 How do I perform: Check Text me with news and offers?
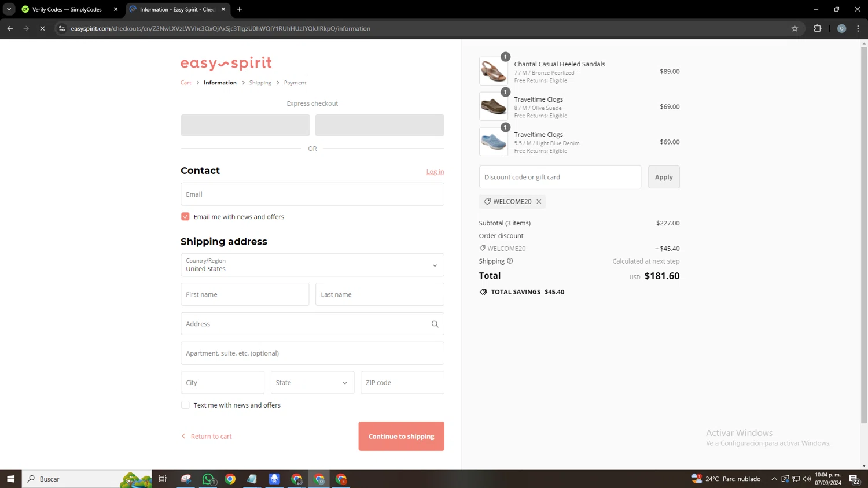point(185,405)
